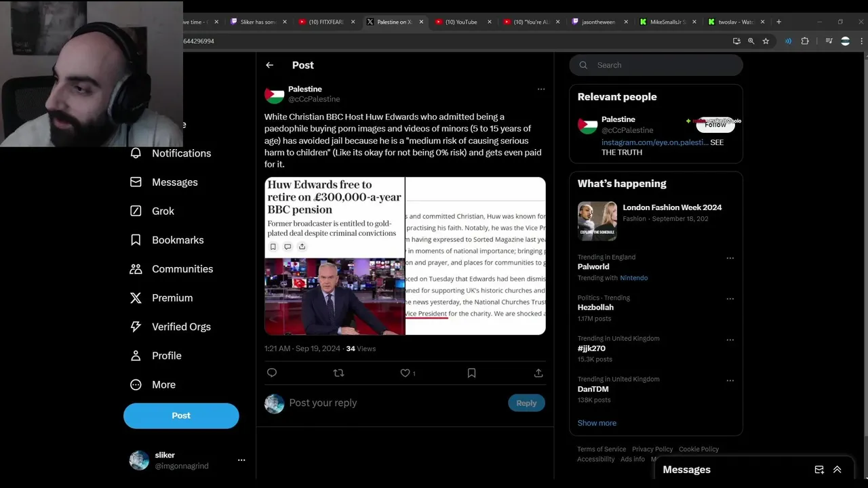The width and height of the screenshot is (868, 488).
Task: Open a new browser tab
Action: click(778, 22)
